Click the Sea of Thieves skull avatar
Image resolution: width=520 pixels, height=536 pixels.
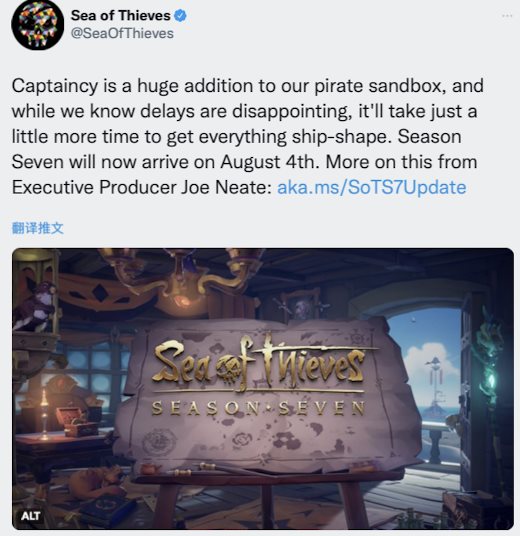[38, 24]
